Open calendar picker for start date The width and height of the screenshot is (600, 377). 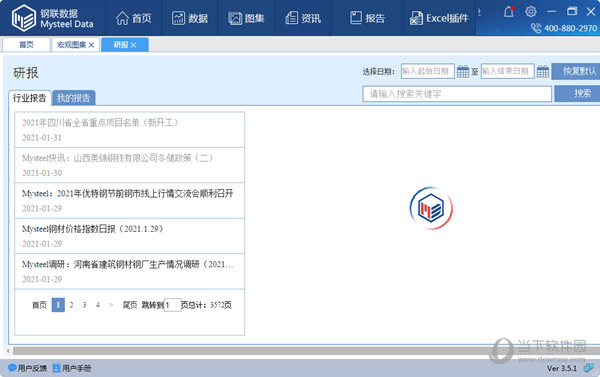pos(463,71)
